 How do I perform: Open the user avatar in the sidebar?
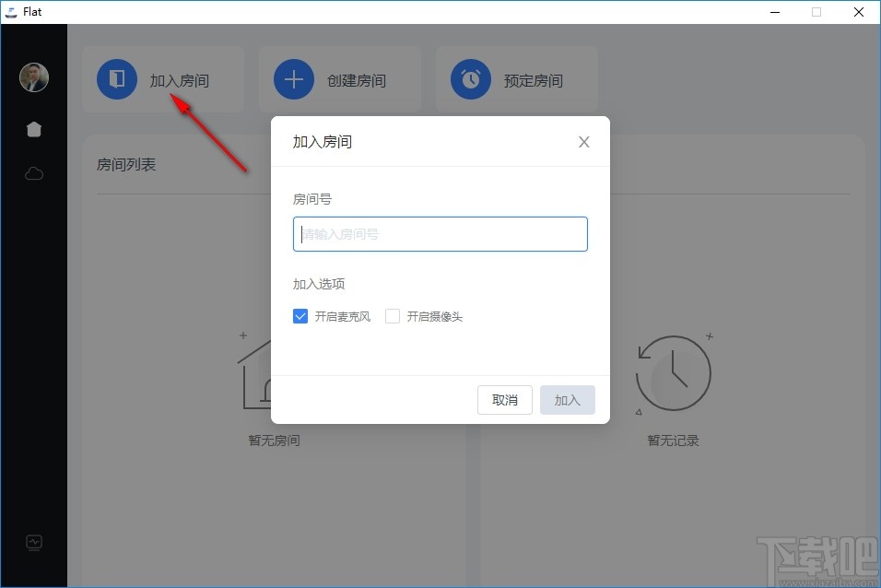coord(33,77)
